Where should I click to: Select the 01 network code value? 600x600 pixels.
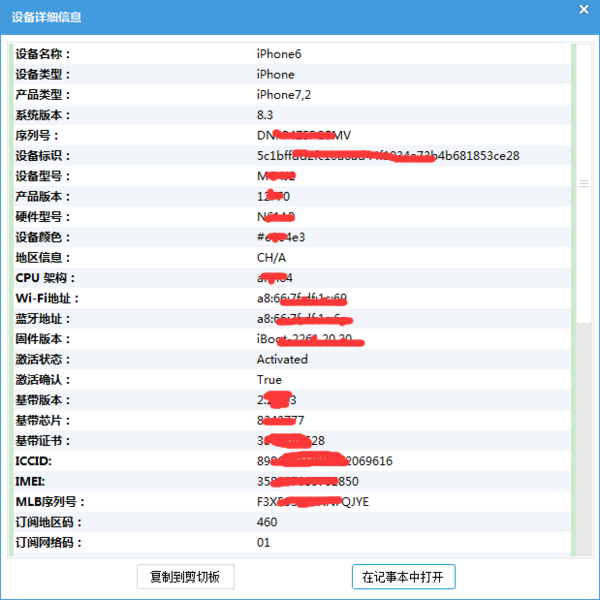coord(263,542)
